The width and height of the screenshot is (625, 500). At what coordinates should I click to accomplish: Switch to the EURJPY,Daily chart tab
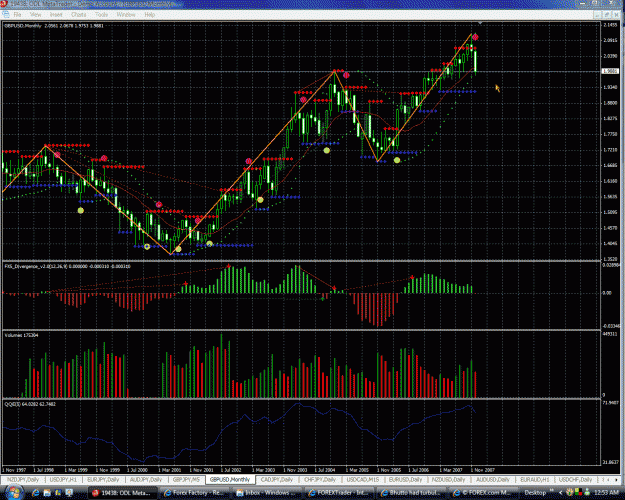click(x=103, y=479)
